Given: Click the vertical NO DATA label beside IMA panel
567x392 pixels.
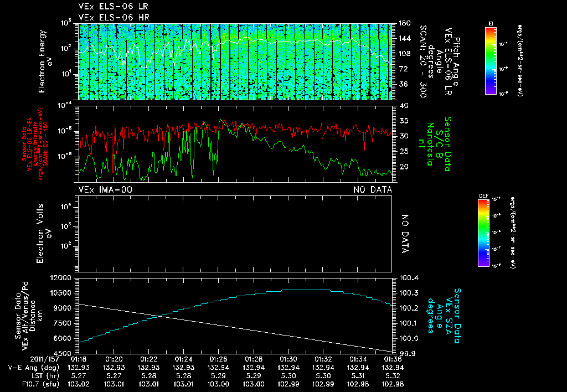Looking at the screenshot, I should point(405,234).
